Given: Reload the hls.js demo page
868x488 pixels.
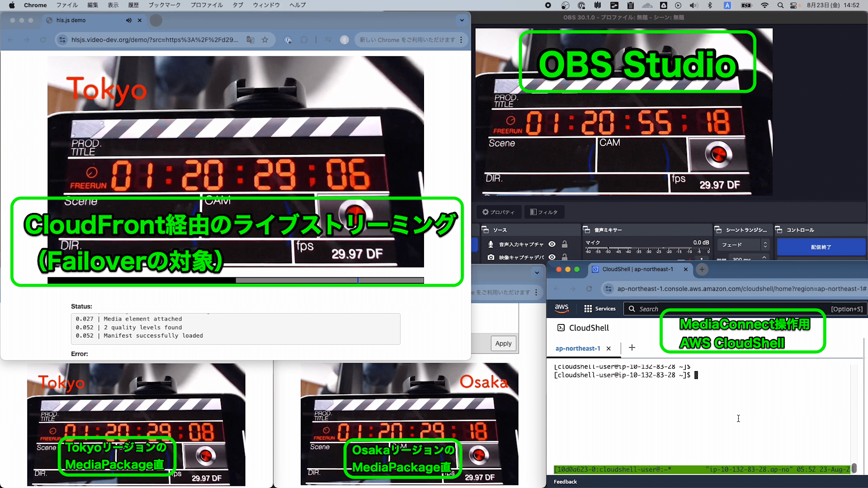Looking at the screenshot, I should [43, 40].
